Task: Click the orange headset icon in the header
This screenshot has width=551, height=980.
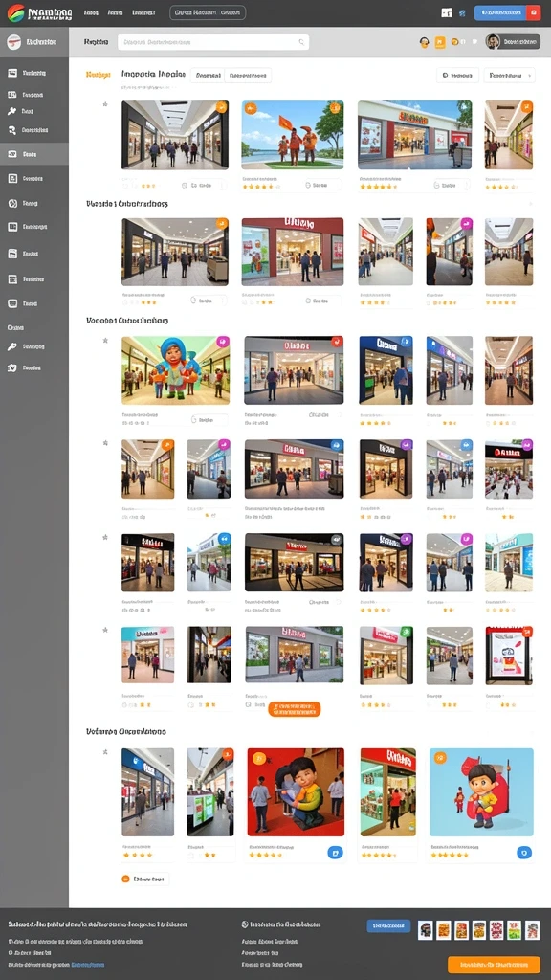Action: 424,42
